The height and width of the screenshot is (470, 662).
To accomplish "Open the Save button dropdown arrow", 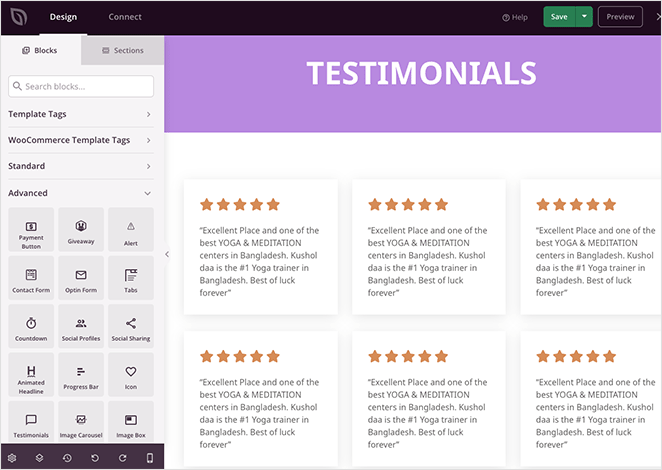I will tap(585, 17).
